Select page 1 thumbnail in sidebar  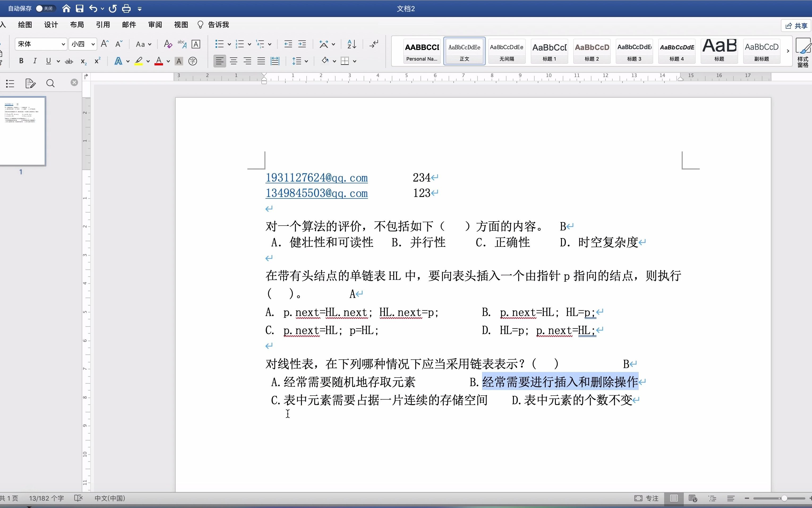pos(22,131)
